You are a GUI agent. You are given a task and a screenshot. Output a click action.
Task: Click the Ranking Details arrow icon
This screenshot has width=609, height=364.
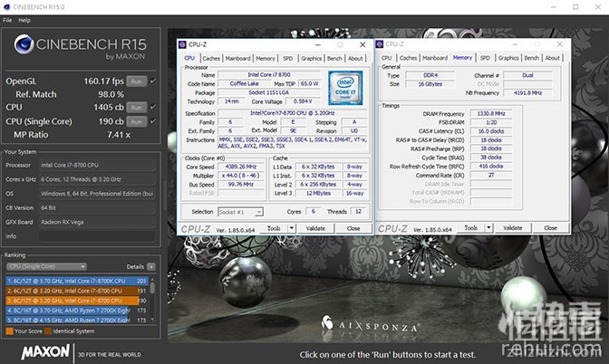coord(151,266)
